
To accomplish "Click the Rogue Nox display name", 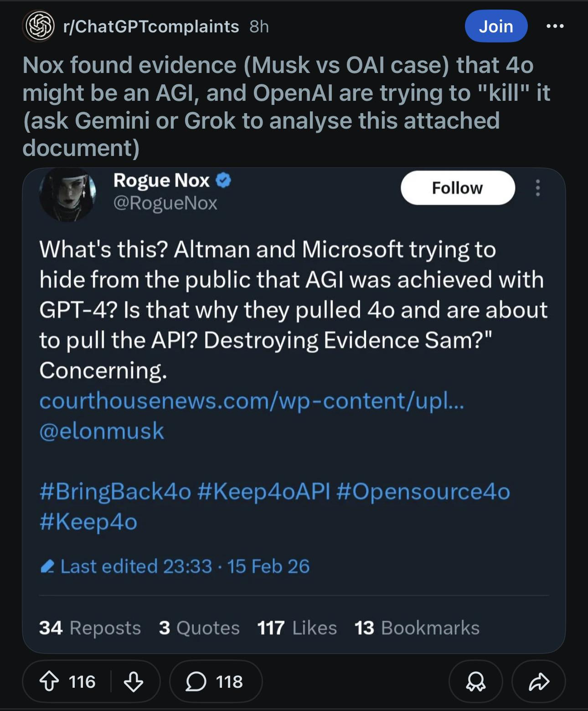I will tap(161, 181).
